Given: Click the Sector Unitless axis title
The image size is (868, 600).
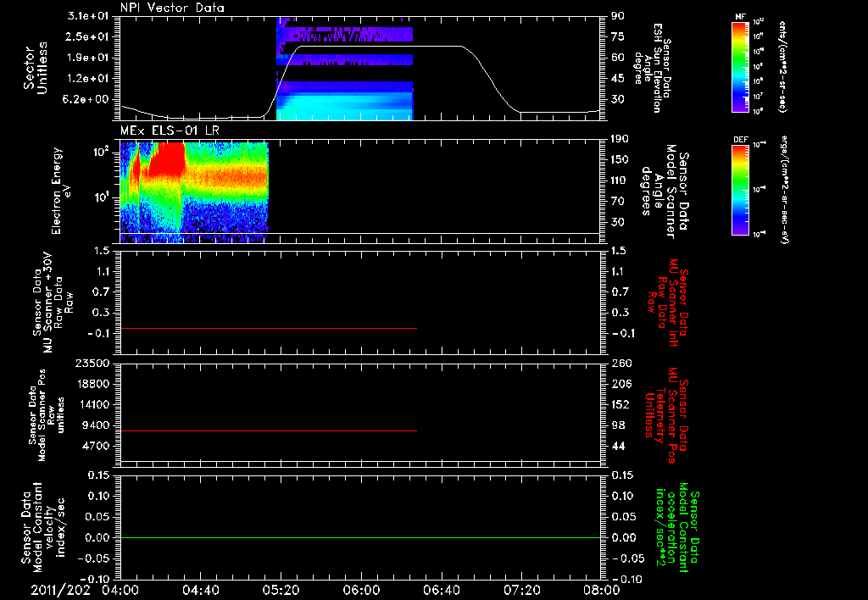Looking at the screenshot, I should [36, 68].
